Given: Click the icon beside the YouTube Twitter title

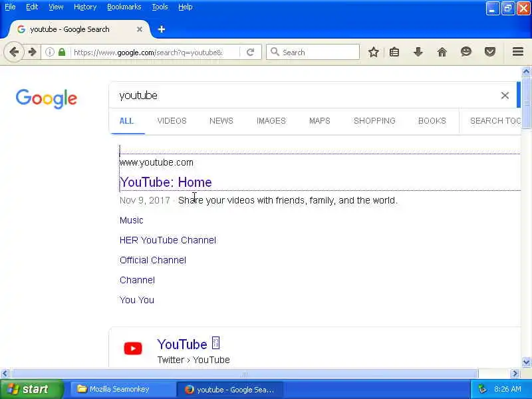Looking at the screenshot, I should pos(215,342).
